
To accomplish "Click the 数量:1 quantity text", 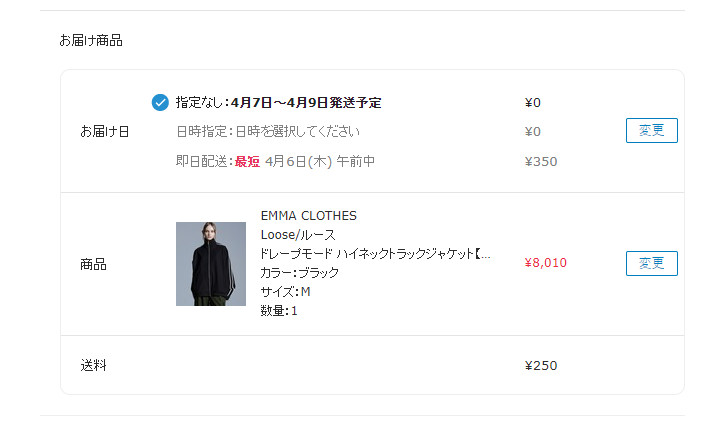I will [279, 311].
